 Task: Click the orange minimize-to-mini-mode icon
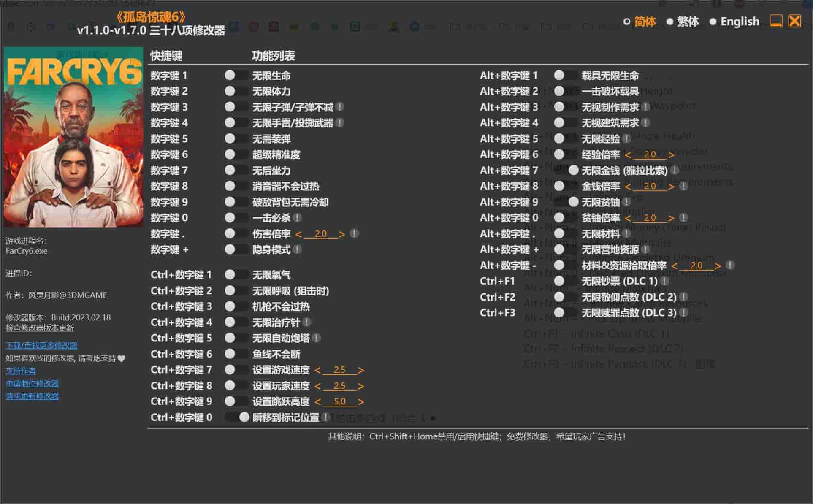(776, 21)
